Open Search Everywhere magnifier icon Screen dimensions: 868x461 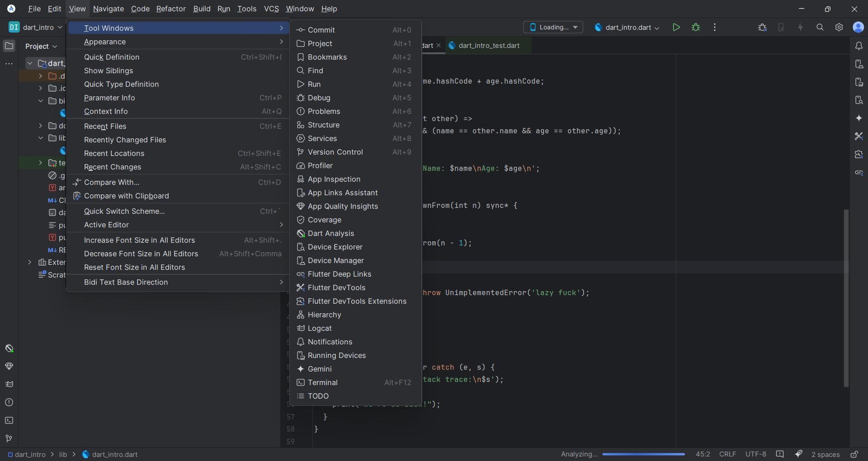click(820, 27)
